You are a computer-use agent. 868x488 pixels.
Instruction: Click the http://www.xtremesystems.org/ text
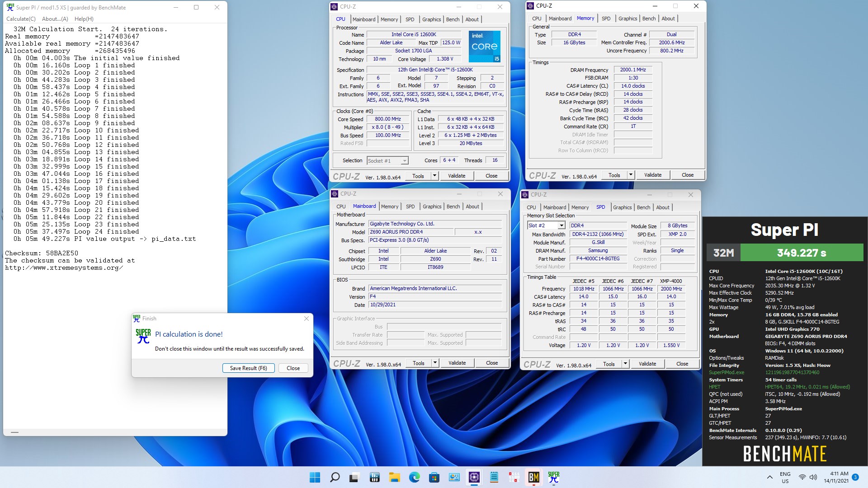point(64,268)
